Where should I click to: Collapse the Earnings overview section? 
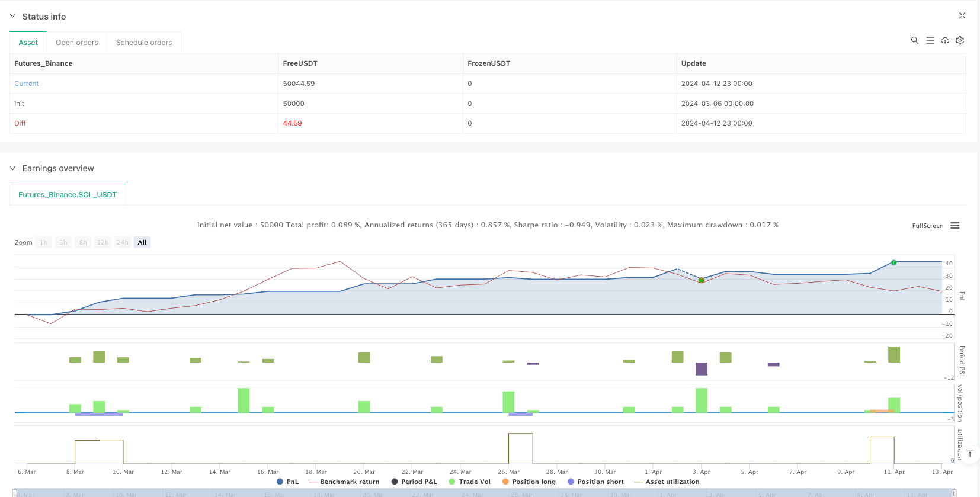tap(12, 168)
